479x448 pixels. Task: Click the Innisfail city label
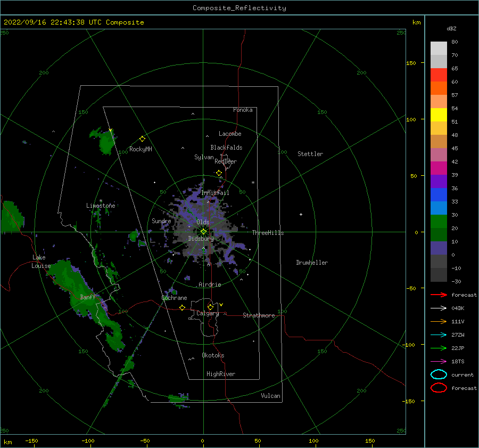215,193
